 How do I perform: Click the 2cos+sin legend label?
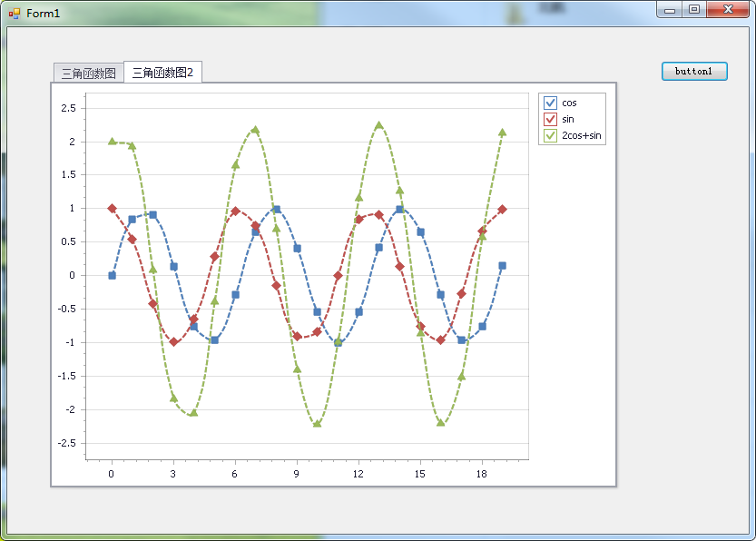pyautogui.click(x=582, y=135)
